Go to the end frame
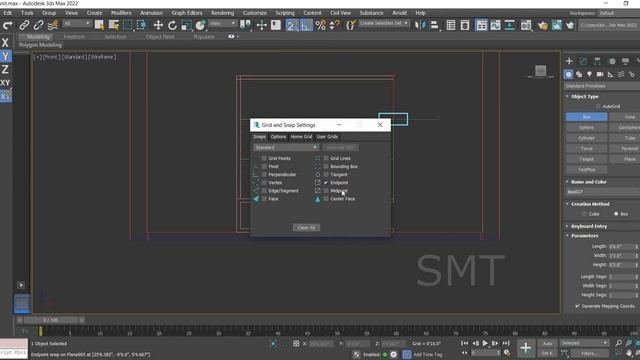Image resolution: width=640 pixels, height=360 pixels. 506,344
